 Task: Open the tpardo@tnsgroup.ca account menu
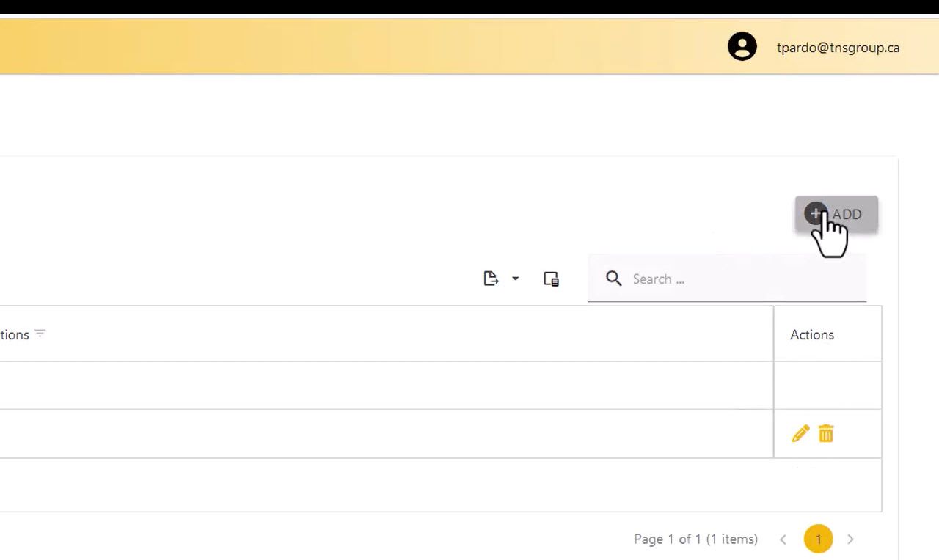click(838, 48)
